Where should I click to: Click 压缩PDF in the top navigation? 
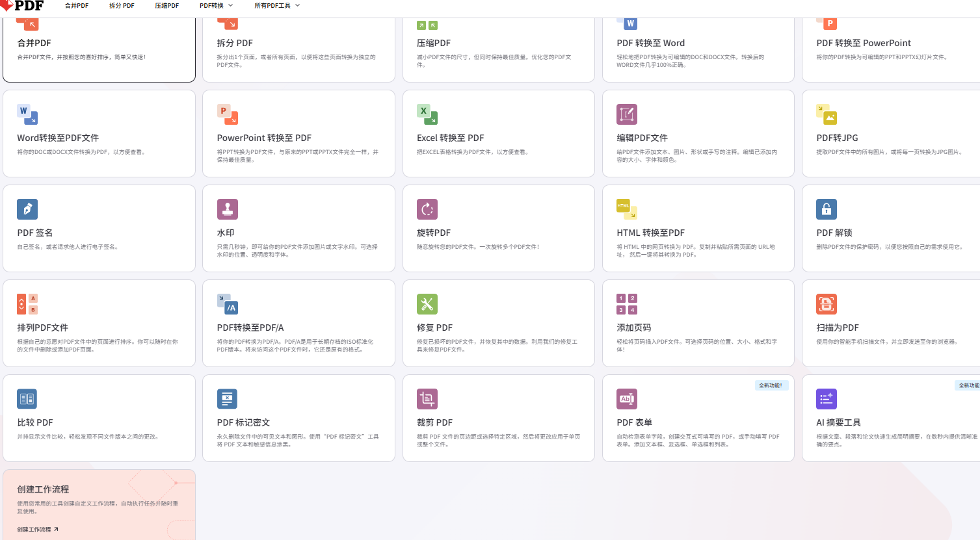tap(167, 5)
